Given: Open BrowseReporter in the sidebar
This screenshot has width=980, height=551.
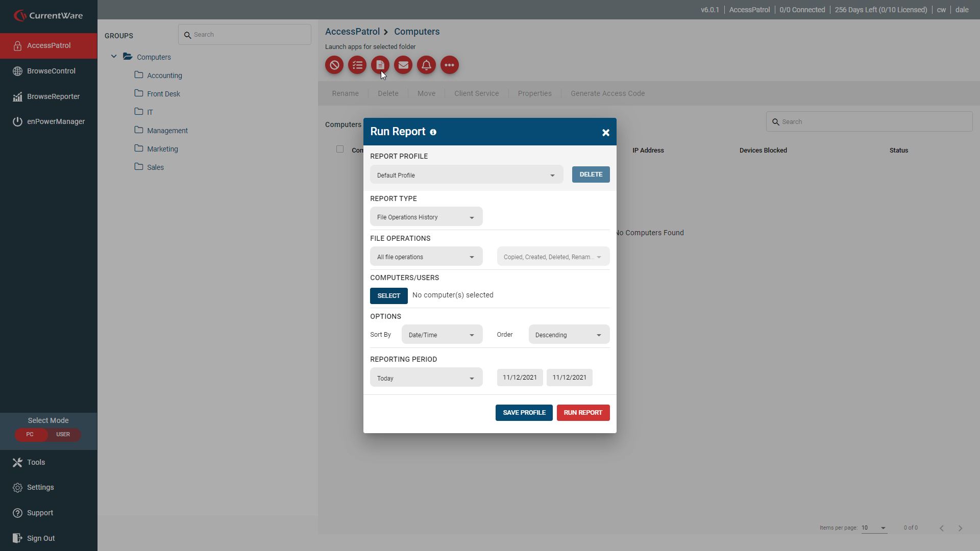Looking at the screenshot, I should pos(48,96).
